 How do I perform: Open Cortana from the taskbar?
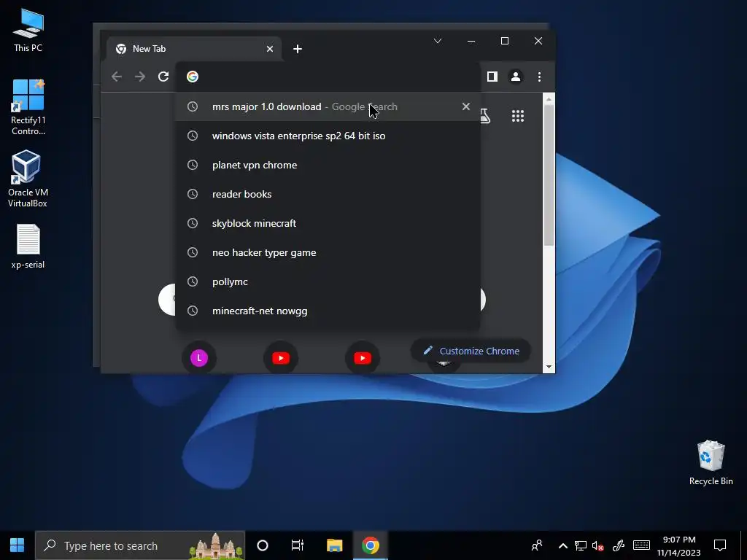pyautogui.click(x=263, y=545)
